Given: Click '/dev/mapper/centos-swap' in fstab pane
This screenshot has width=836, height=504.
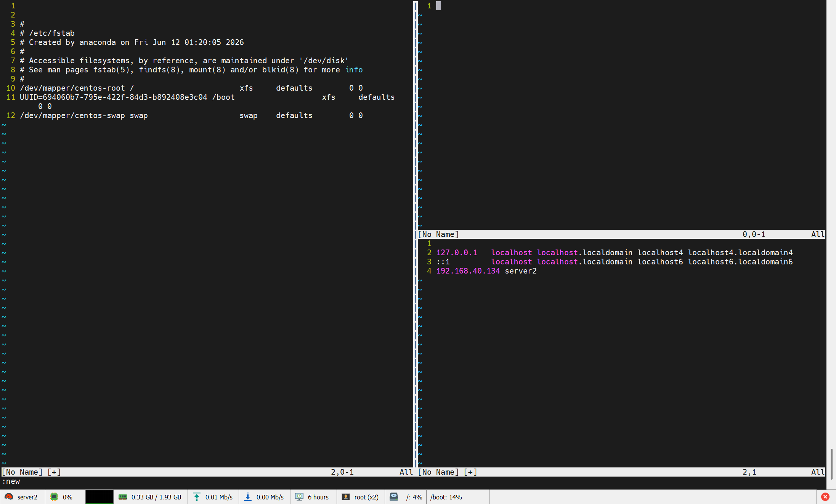Looking at the screenshot, I should 72,115.
